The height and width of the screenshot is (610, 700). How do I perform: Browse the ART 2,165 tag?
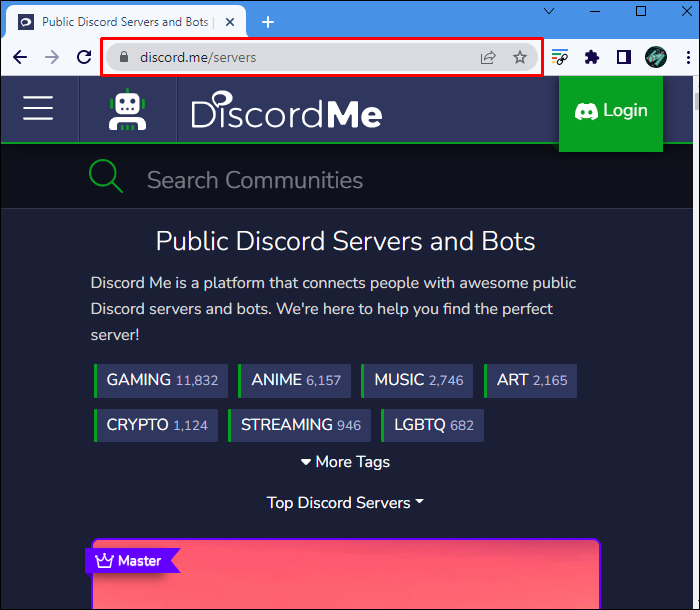pyautogui.click(x=531, y=380)
